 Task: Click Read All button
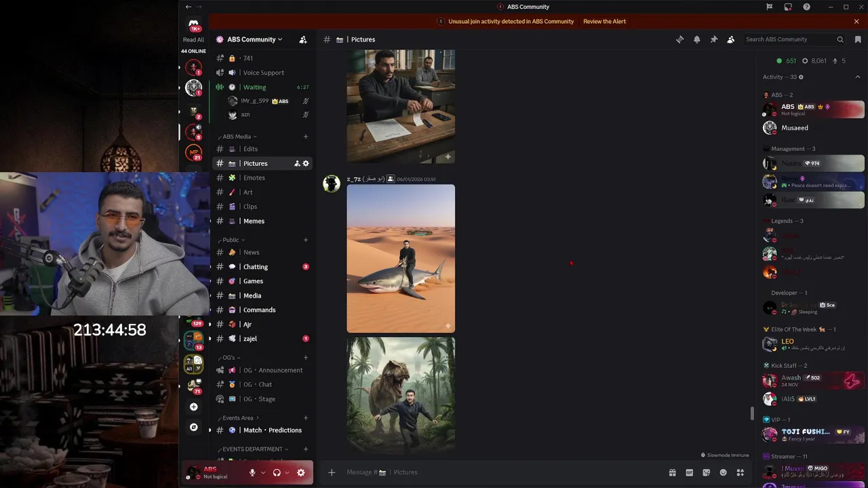pos(193,40)
